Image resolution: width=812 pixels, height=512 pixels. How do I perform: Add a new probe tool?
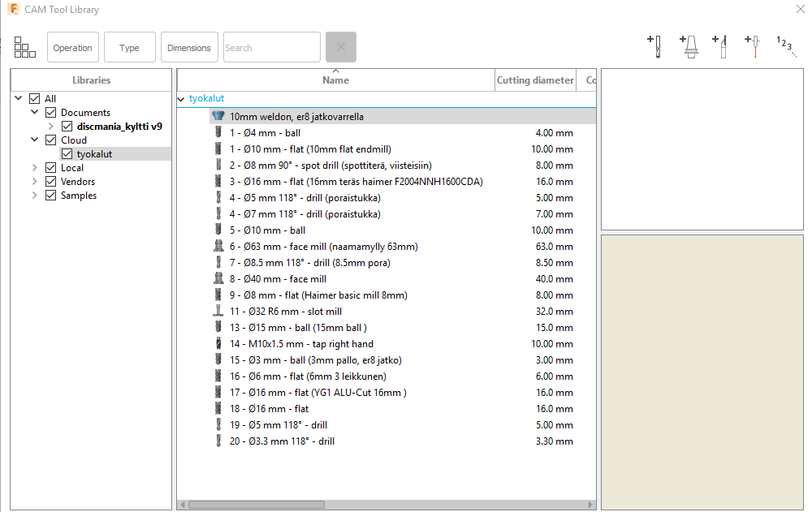[x=752, y=45]
